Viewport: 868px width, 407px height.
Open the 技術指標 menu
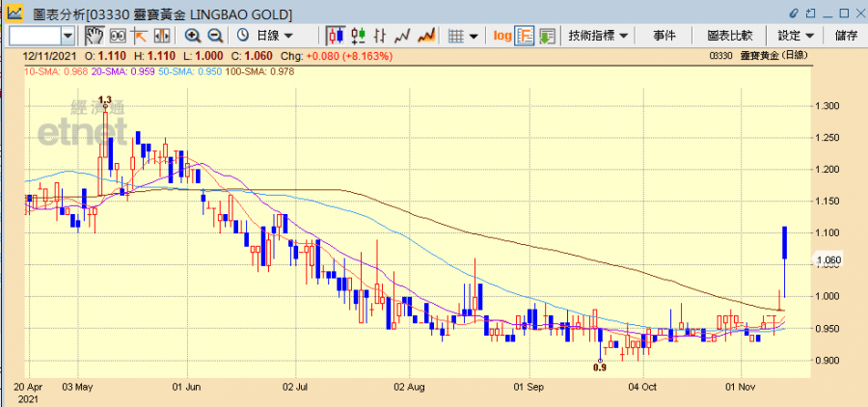(x=598, y=36)
